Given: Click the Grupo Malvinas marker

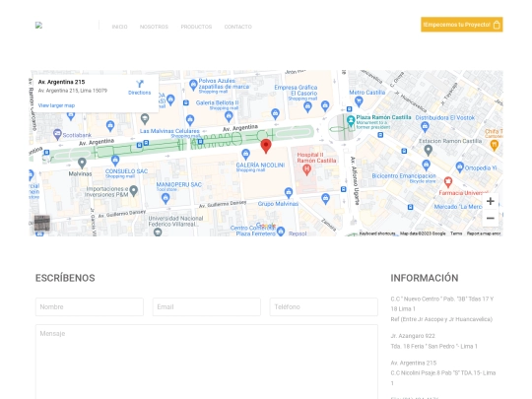Looking at the screenshot, I should [x=289, y=192].
